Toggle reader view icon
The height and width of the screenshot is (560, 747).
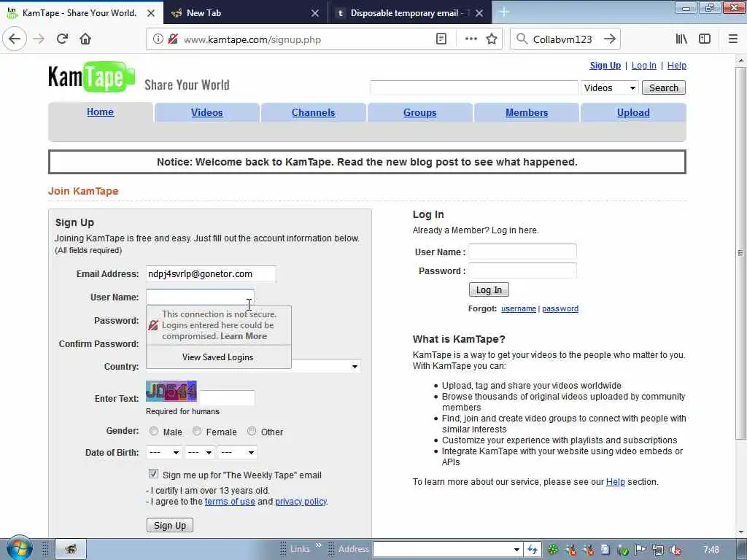click(441, 39)
